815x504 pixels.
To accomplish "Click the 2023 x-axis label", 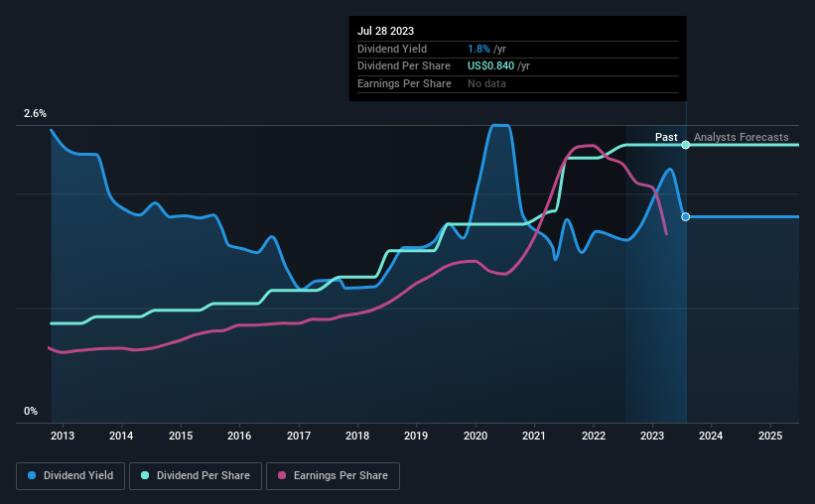I will pyautogui.click(x=652, y=436).
